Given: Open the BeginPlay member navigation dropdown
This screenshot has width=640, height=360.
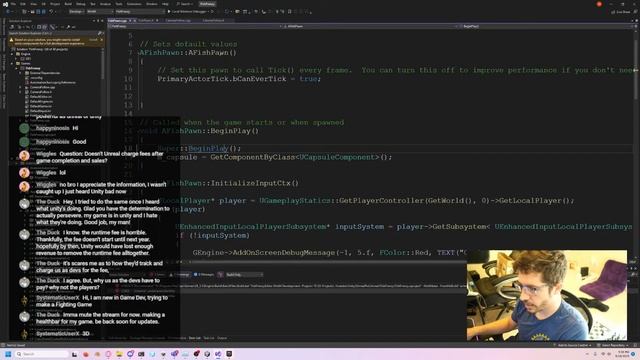Looking at the screenshot, I should click(546, 26).
